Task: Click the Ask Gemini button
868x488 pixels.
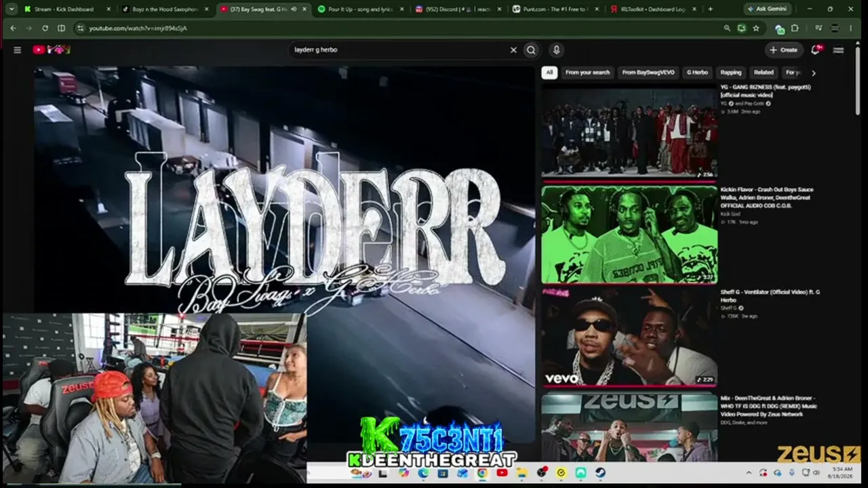Action: click(768, 9)
